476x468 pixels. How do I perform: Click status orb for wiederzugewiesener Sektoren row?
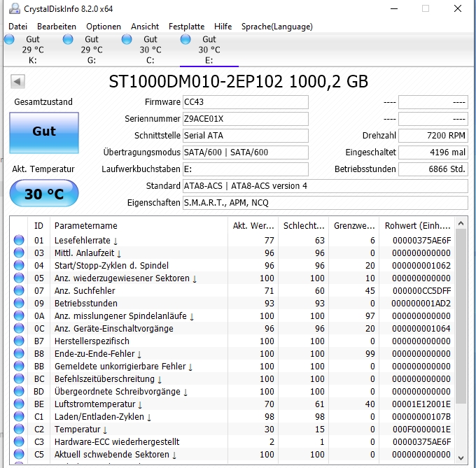point(19,278)
